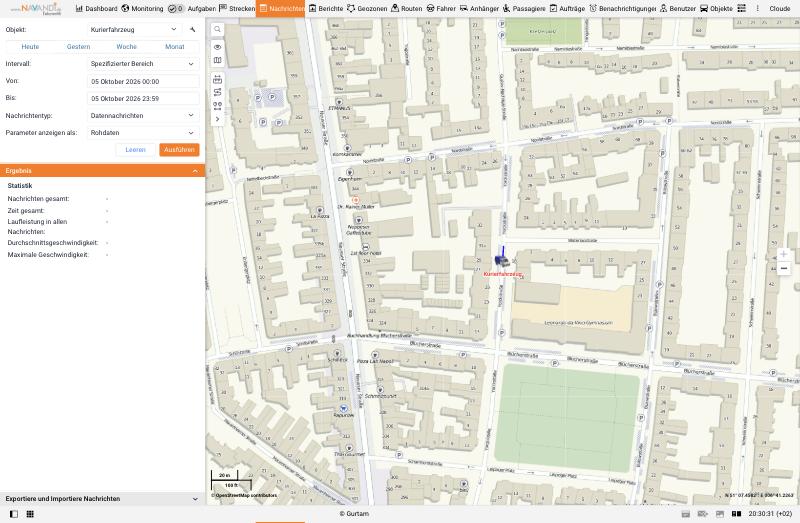
Task: Select the Gestern time range
Action: tap(78, 46)
